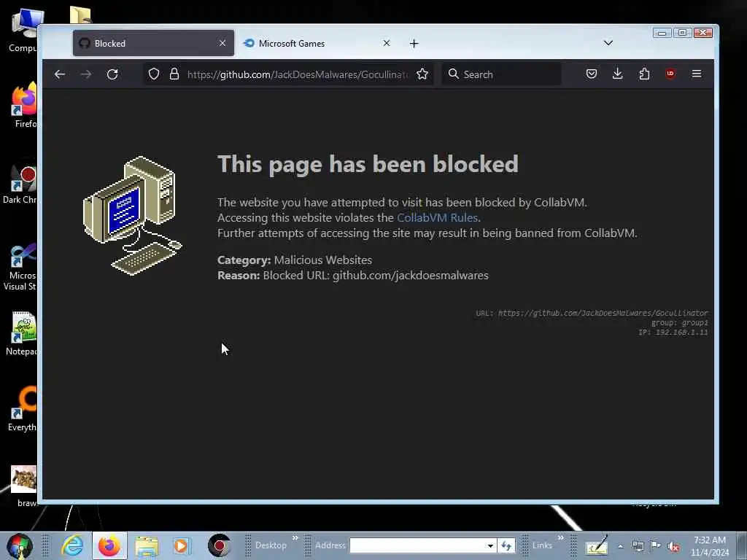Go back to the previous page
Image resolution: width=747 pixels, height=560 pixels.
(x=60, y=74)
